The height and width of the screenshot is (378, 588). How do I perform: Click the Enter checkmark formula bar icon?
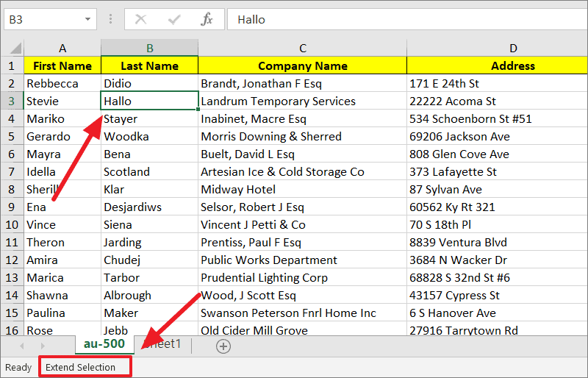click(174, 19)
